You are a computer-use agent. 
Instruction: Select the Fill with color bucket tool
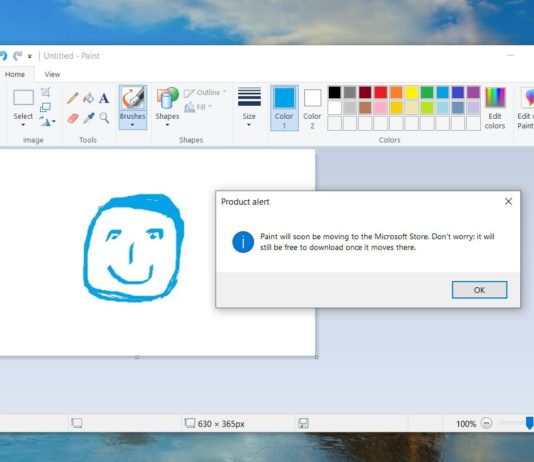pyautogui.click(x=89, y=98)
